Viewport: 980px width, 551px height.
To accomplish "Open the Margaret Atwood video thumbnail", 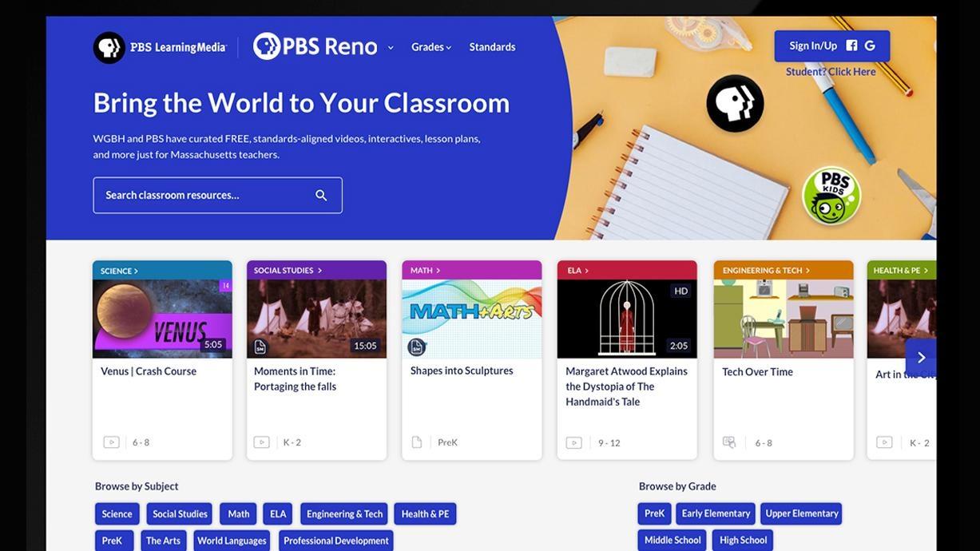I will 627,319.
